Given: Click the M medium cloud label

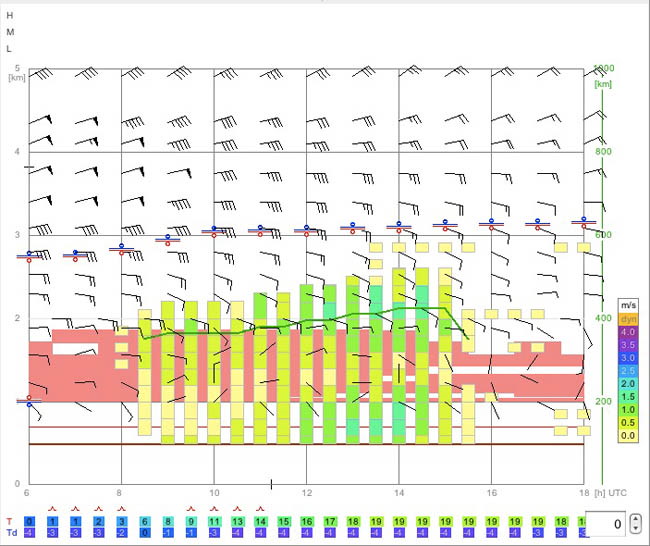Looking at the screenshot, I should pos(10,32).
